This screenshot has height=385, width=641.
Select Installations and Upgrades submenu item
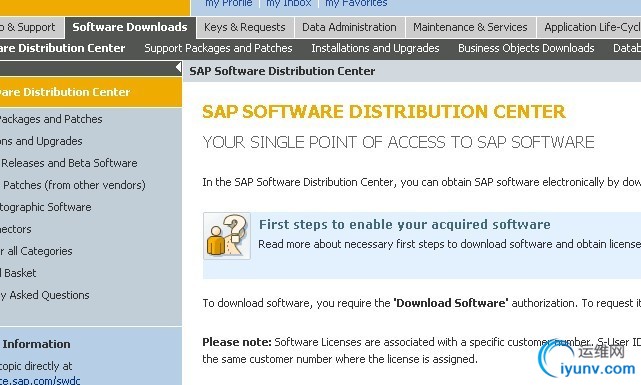(x=375, y=48)
